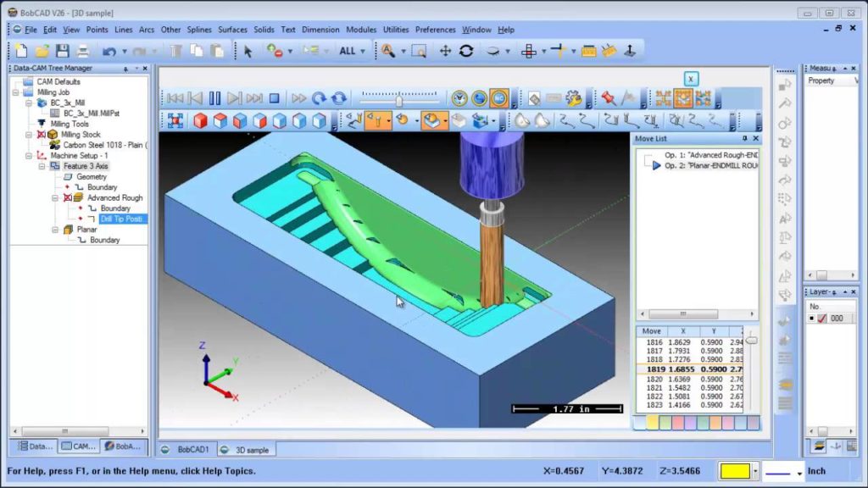Image resolution: width=868 pixels, height=488 pixels.
Task: Select the Carbon Steel 1018 material item
Action: [x=104, y=145]
